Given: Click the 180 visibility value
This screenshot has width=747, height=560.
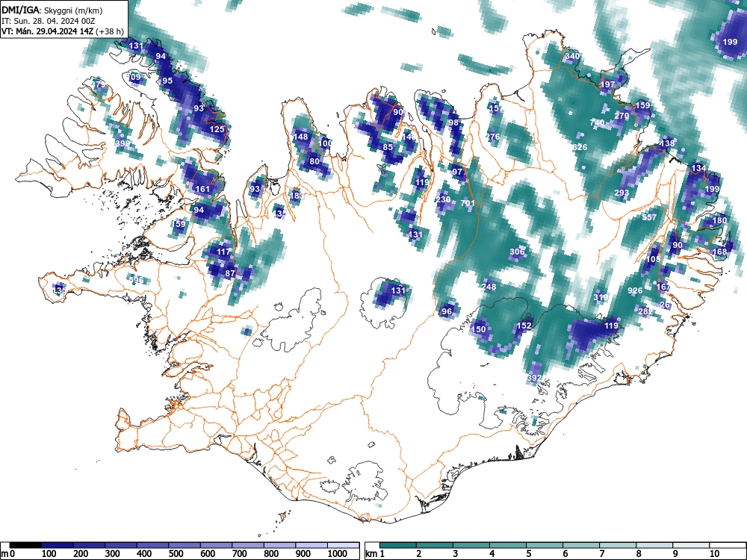Looking at the screenshot, I should coord(720,220).
